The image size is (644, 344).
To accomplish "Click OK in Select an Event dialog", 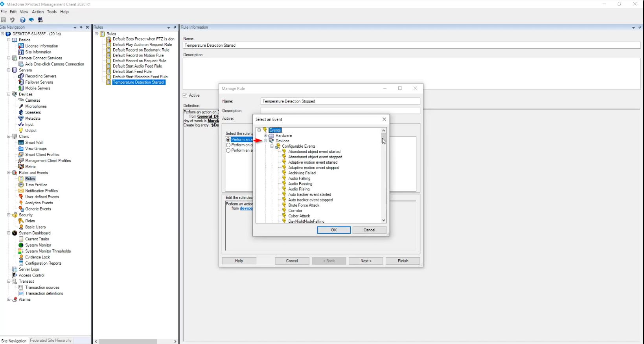I will pos(333,230).
